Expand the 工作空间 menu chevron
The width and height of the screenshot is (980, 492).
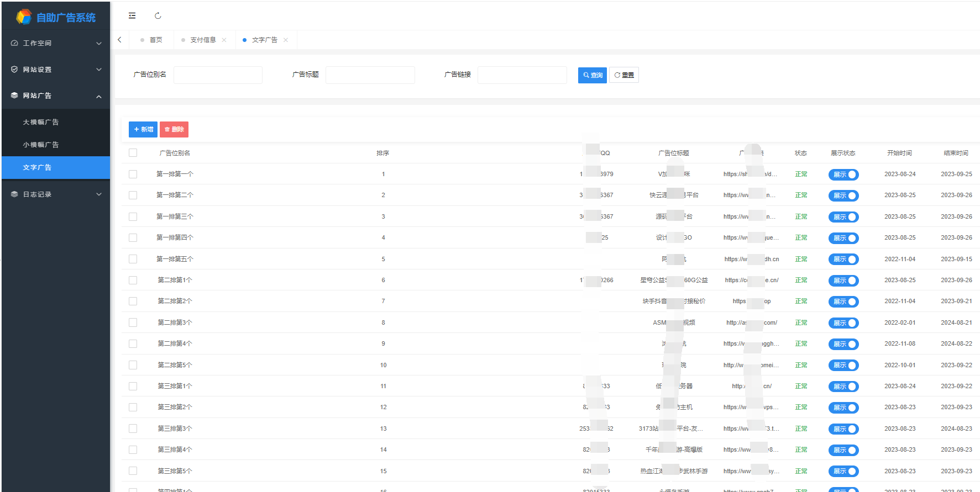[x=99, y=43]
